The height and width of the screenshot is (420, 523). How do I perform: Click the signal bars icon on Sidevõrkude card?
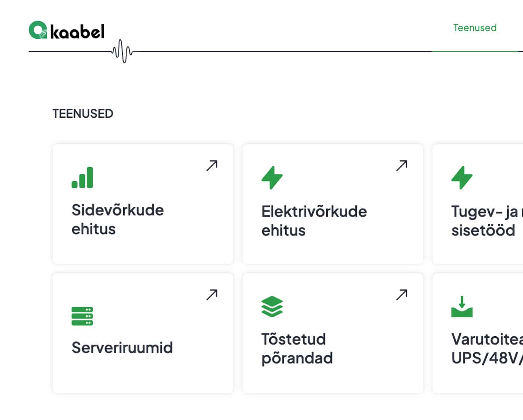[x=82, y=178]
